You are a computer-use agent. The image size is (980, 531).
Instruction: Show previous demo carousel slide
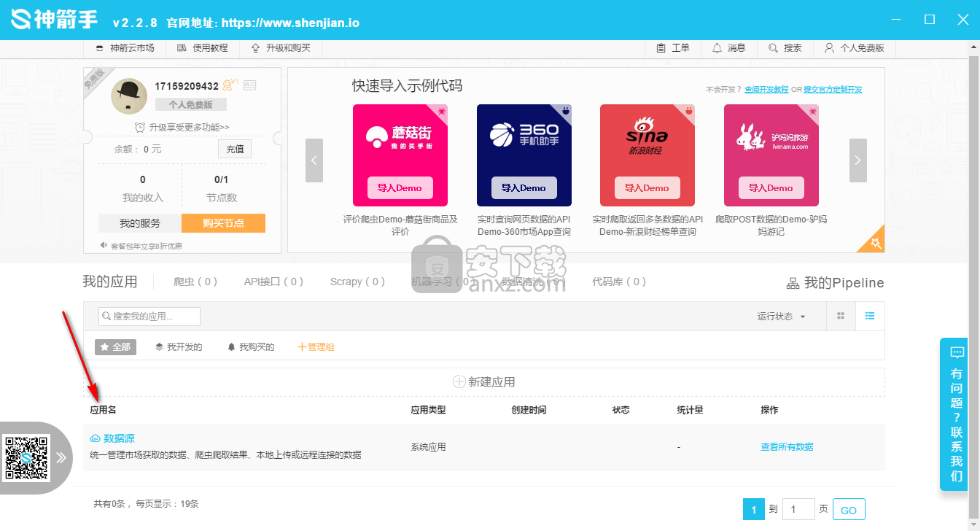[314, 160]
